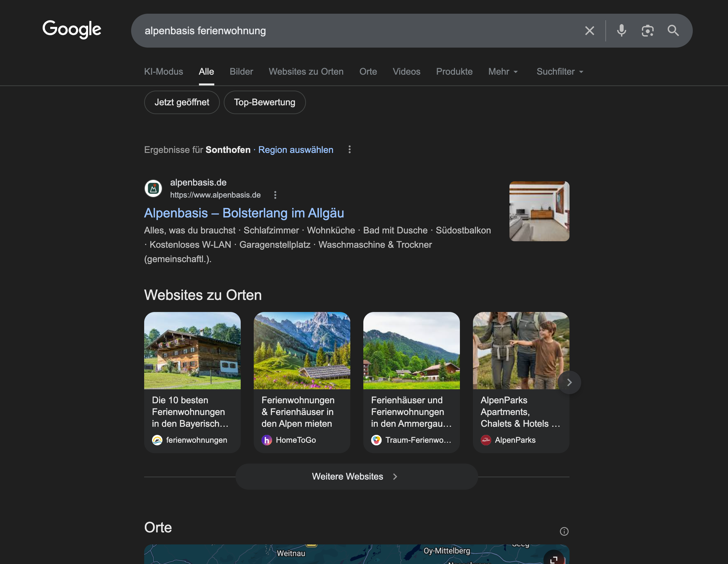Expand the Mehr dropdown menu
The image size is (728, 564).
pos(503,72)
